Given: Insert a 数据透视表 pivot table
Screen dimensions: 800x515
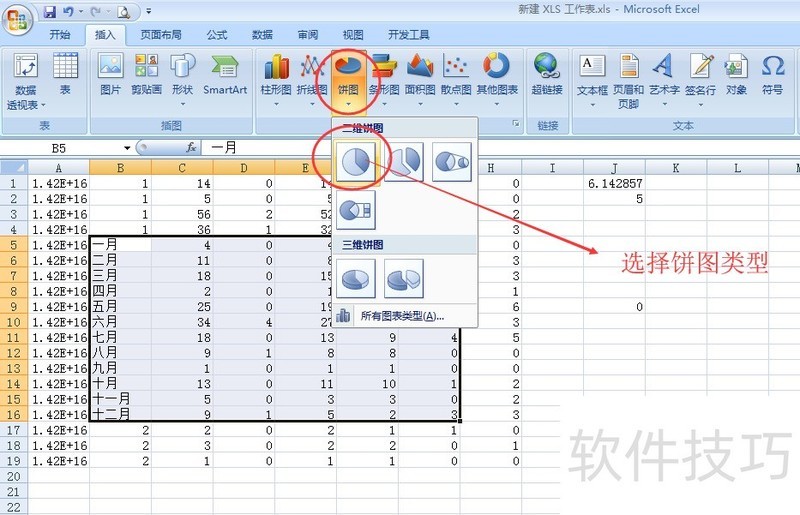Looking at the screenshot, I should (x=26, y=82).
